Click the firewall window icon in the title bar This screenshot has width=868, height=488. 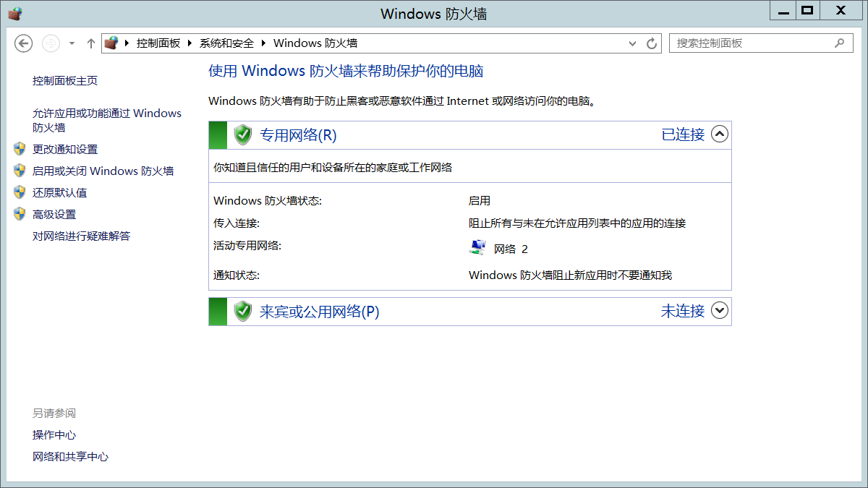pos(14,13)
